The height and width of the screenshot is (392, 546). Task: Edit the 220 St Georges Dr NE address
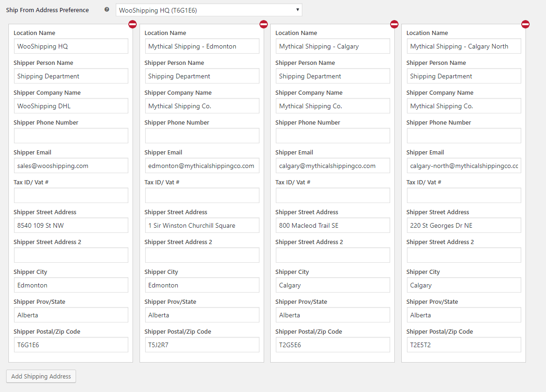464,225
